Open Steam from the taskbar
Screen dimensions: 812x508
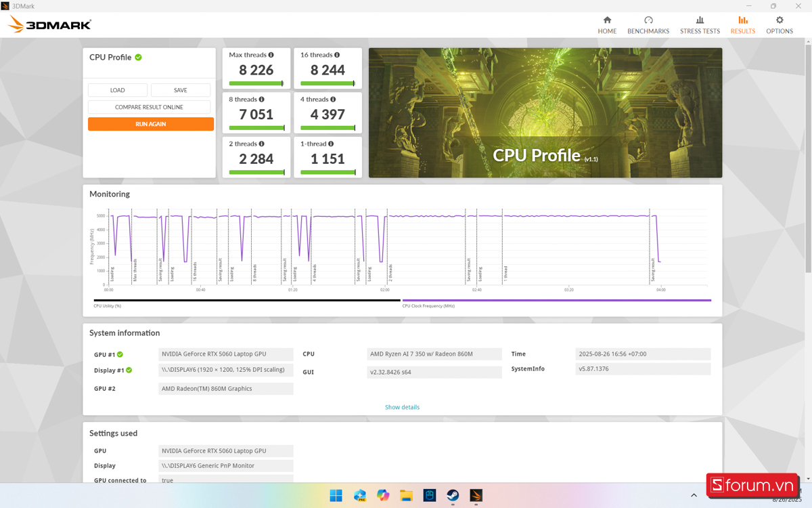[x=453, y=495]
